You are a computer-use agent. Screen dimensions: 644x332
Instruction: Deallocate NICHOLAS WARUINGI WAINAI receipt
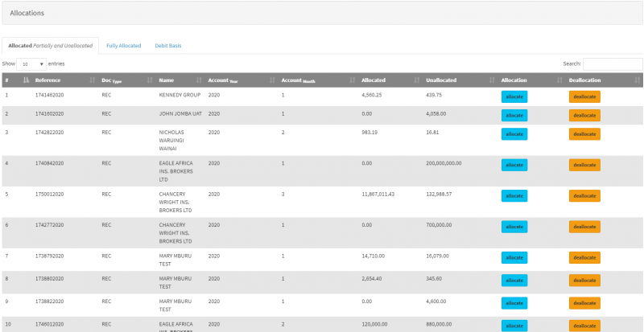584,134
